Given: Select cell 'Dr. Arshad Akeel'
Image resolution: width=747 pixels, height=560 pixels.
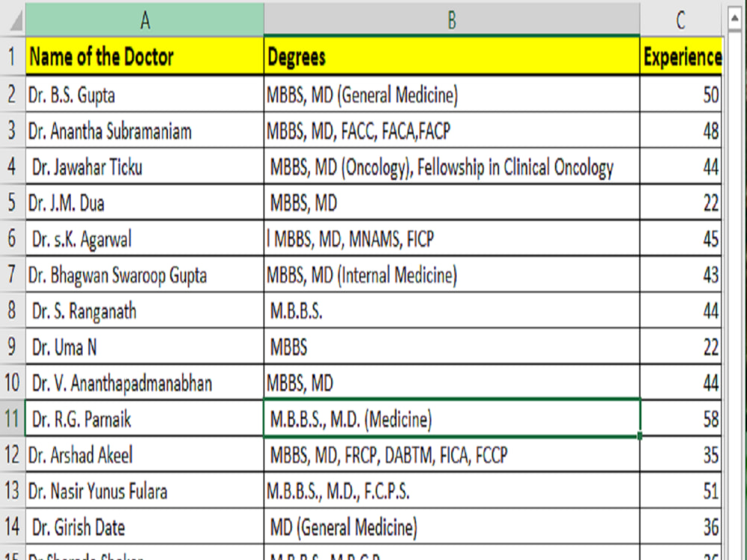Looking at the screenshot, I should coord(145,454).
